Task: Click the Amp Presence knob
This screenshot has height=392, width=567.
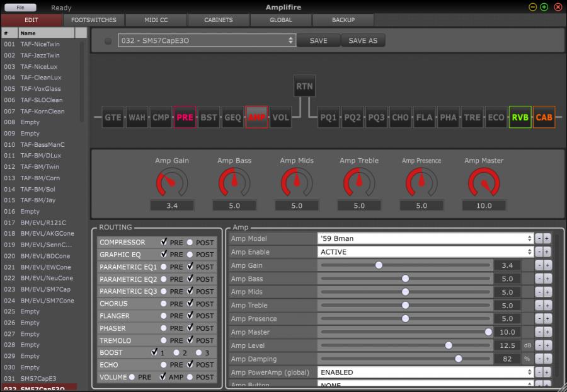Action: pos(421,182)
